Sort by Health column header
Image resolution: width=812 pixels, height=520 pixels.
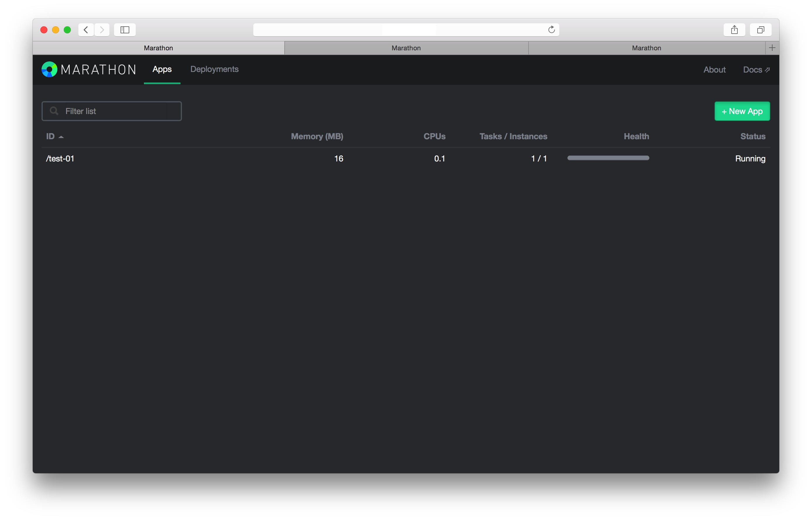pyautogui.click(x=636, y=136)
